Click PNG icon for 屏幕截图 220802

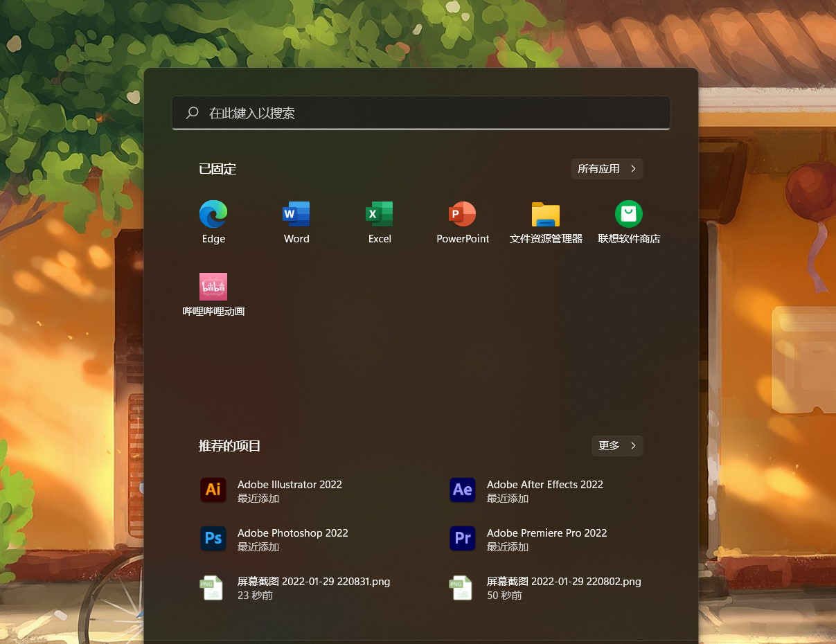(x=461, y=588)
